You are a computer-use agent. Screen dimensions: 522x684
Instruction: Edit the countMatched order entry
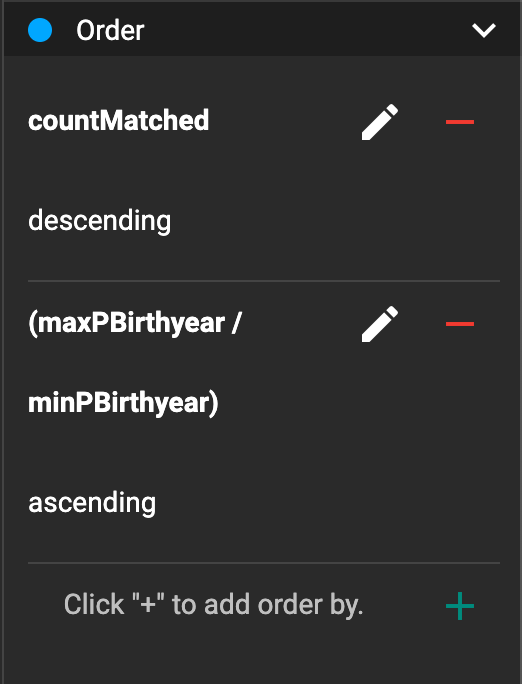[380, 122]
